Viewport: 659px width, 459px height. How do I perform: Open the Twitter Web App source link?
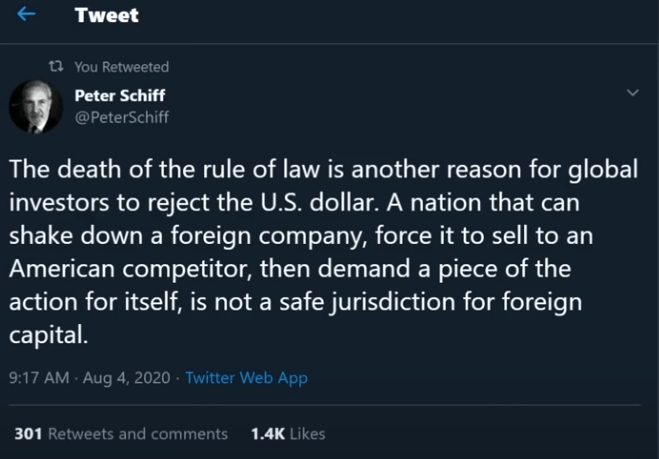pos(246,378)
